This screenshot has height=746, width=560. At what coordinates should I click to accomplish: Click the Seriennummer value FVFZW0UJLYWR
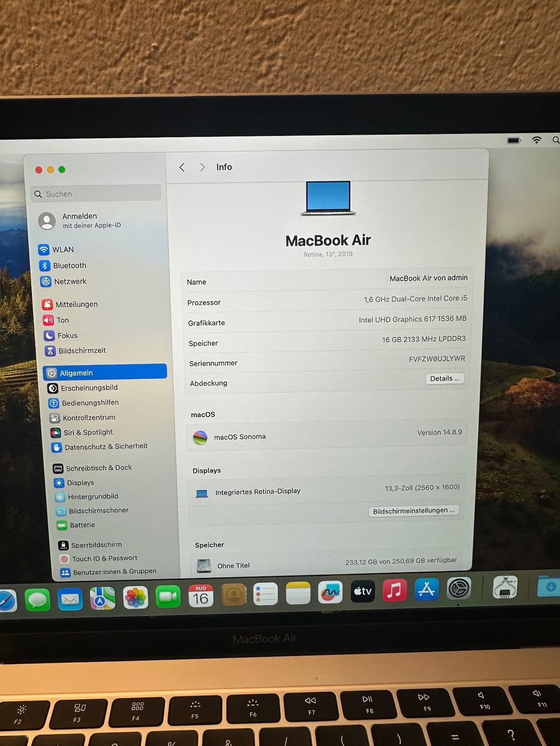[437, 359]
